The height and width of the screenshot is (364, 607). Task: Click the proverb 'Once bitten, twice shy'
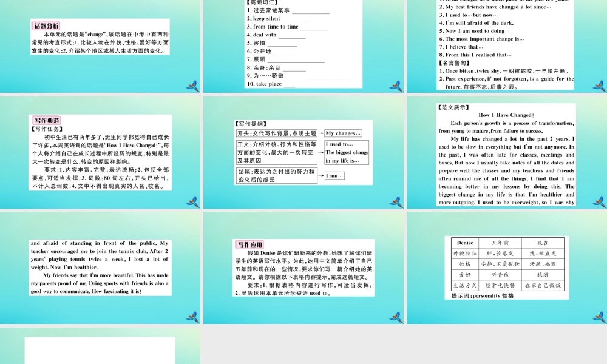(473, 71)
